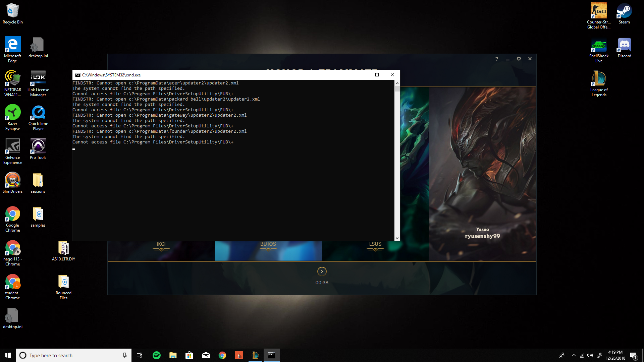Open League client help question mark
Viewport: 644px width, 362px height.
click(x=496, y=58)
